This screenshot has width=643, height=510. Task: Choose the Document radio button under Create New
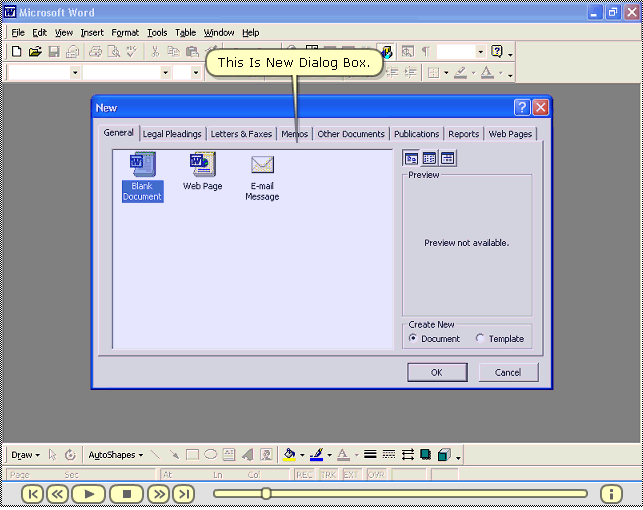tap(413, 338)
